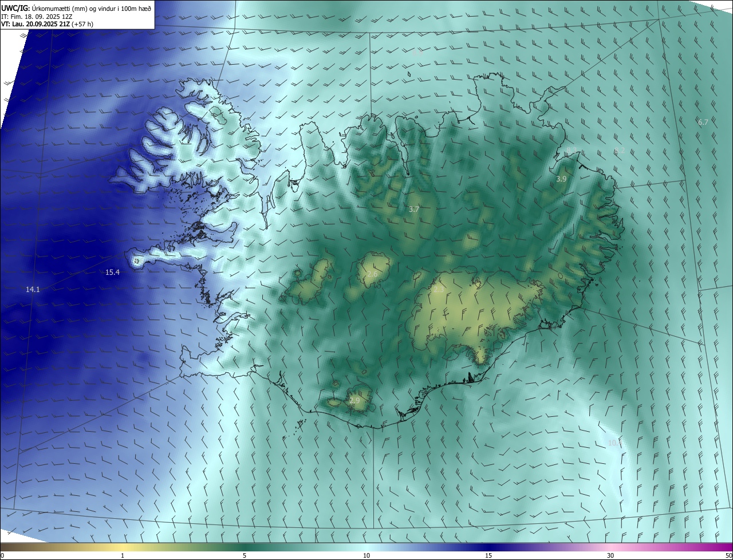733x560 pixels.
Task: Click the color scale tick label 1
Action: [x=123, y=555]
